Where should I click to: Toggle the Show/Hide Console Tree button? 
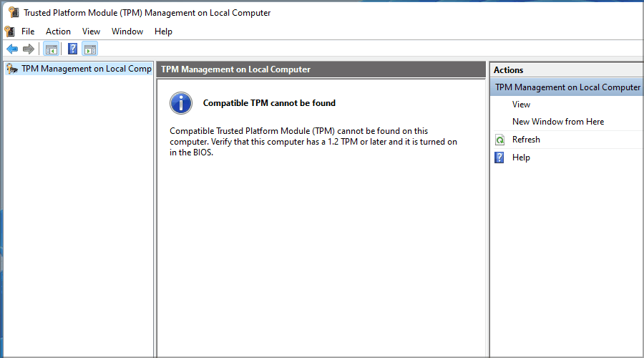[51, 49]
